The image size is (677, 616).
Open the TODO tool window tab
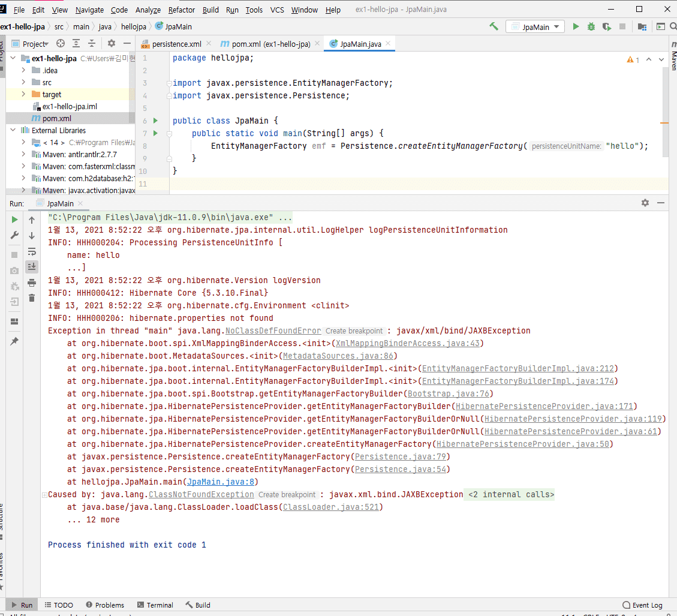(59, 605)
